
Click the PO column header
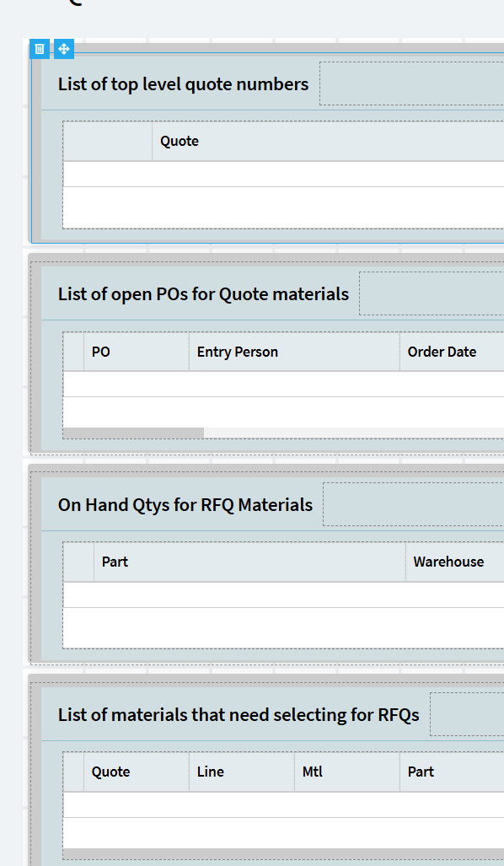tap(137, 352)
